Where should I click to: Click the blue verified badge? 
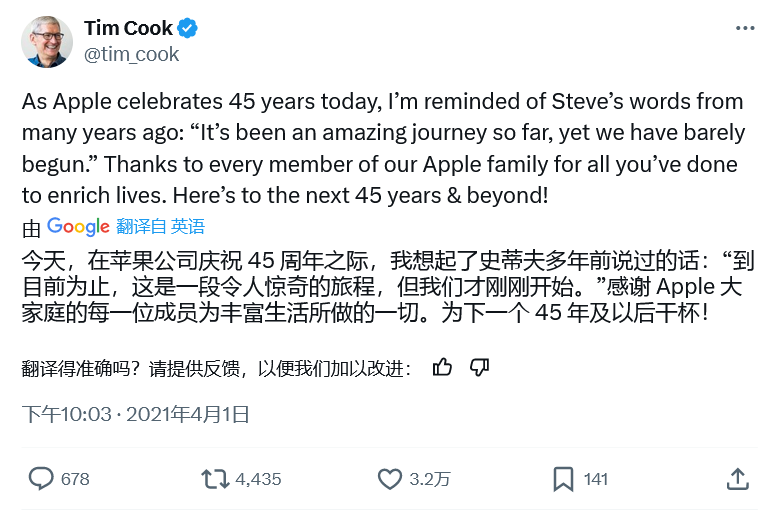[x=187, y=27]
